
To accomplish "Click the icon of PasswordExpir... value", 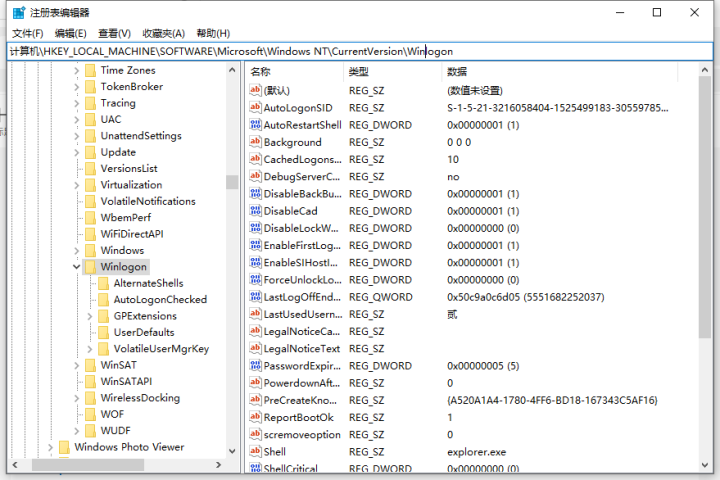I will tap(255, 366).
